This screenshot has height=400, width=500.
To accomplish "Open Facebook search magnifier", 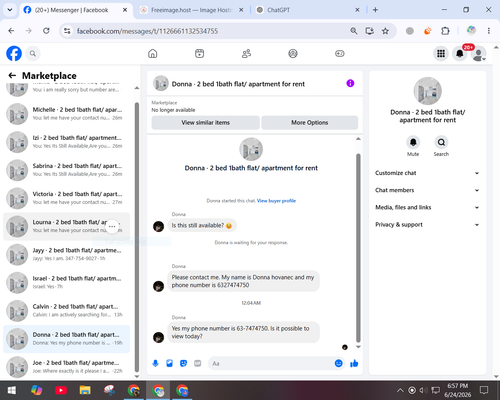I will [x=33, y=53].
